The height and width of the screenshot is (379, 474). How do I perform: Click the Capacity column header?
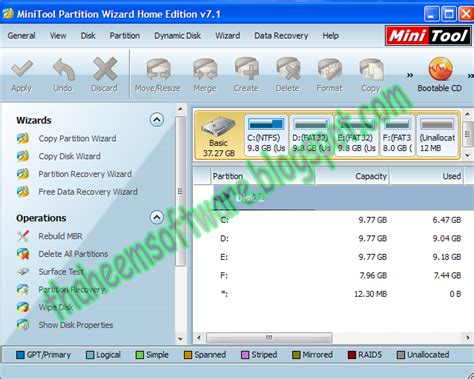point(352,176)
